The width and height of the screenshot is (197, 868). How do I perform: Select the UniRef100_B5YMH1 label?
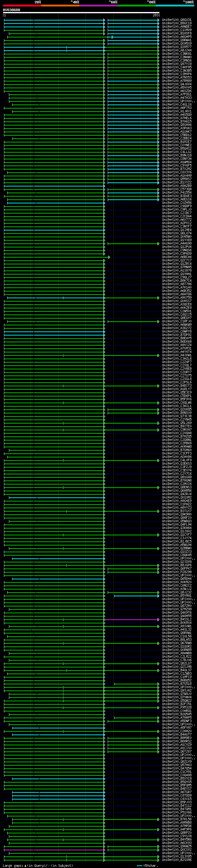tap(176, 596)
